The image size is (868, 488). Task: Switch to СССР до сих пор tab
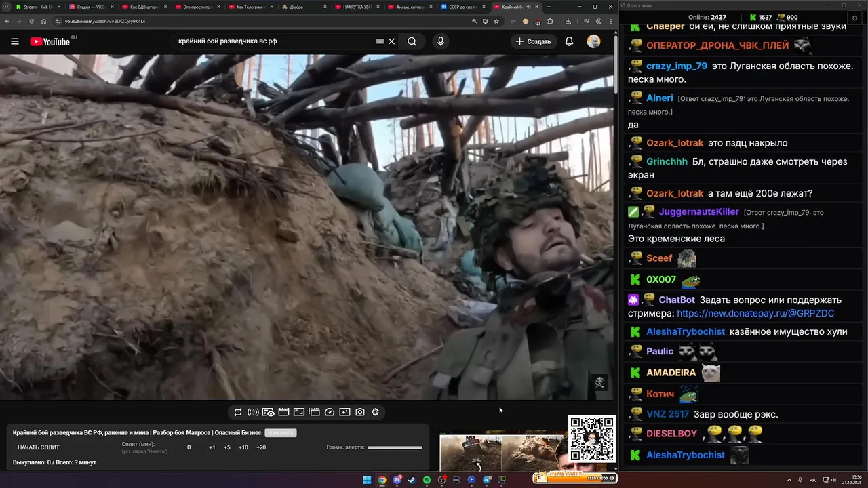[x=463, y=7]
